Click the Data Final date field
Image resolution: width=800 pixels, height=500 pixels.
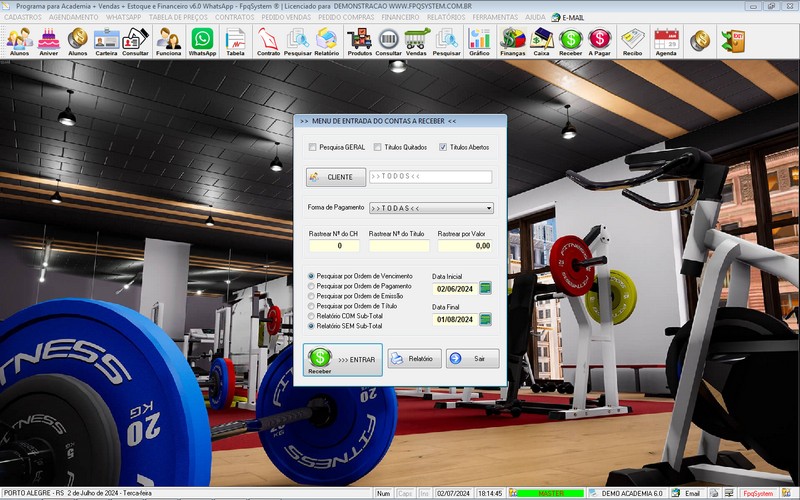coord(455,319)
